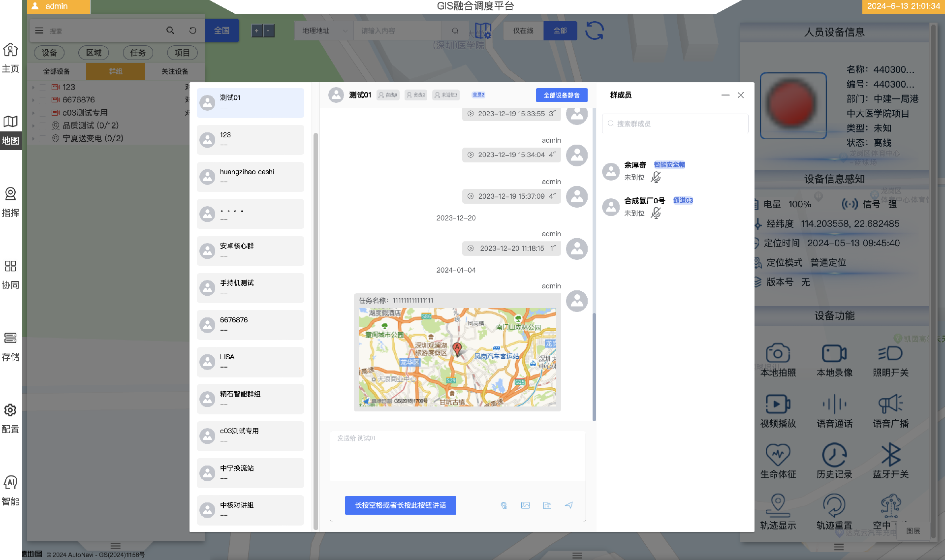Unmute 余厚奇 microphone icon

coord(656,177)
